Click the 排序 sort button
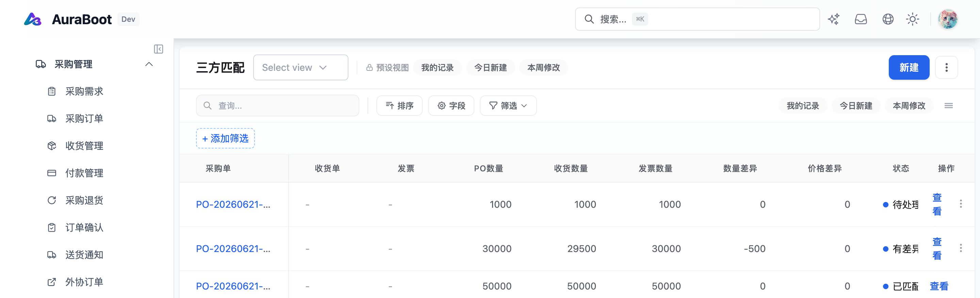Image resolution: width=980 pixels, height=298 pixels. click(399, 106)
